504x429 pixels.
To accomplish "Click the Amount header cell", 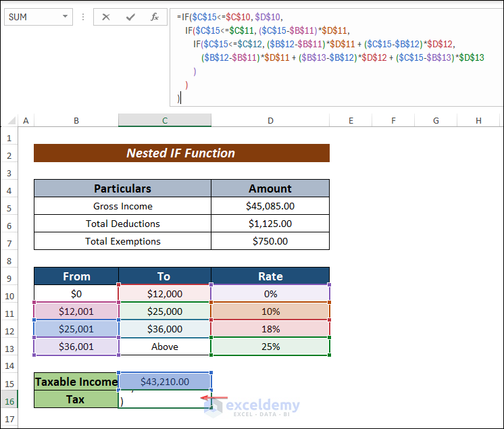I will 270,188.
